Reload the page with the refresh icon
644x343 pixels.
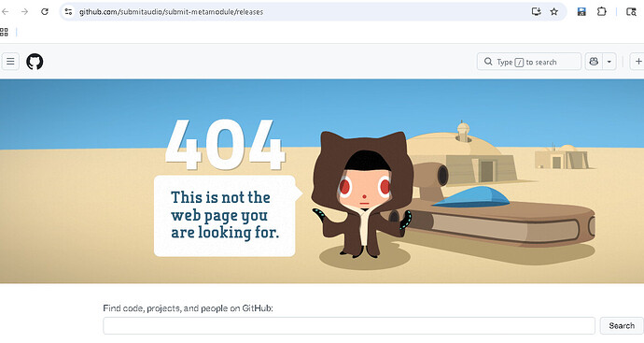click(x=45, y=11)
